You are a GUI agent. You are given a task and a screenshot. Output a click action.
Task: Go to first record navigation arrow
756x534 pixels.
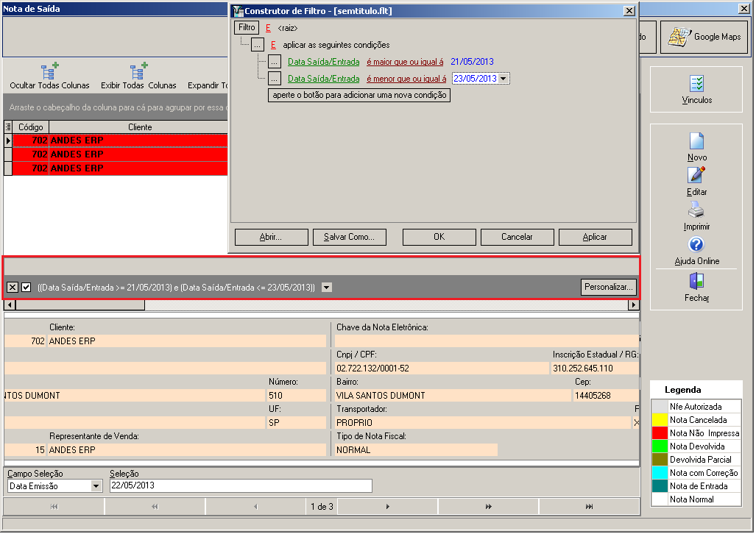[54, 507]
